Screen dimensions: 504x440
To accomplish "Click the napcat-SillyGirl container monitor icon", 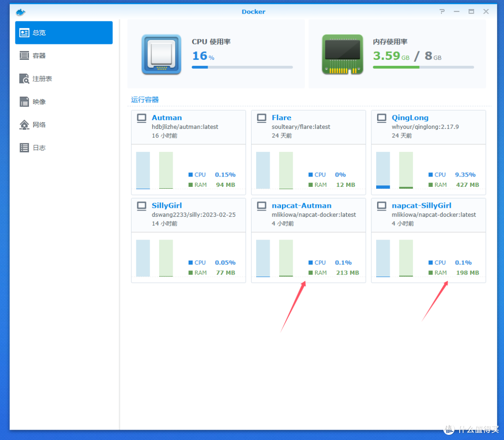I will (382, 206).
